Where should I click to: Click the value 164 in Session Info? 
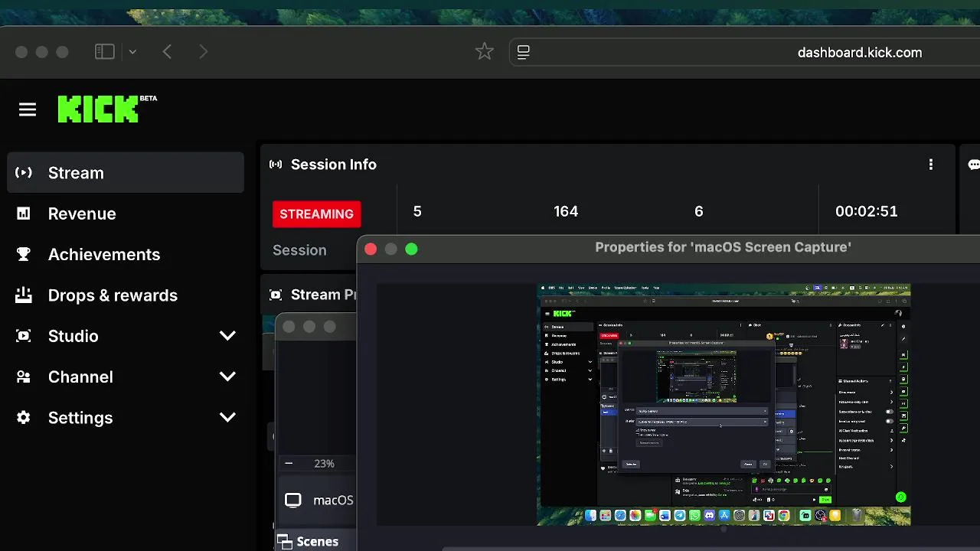566,211
